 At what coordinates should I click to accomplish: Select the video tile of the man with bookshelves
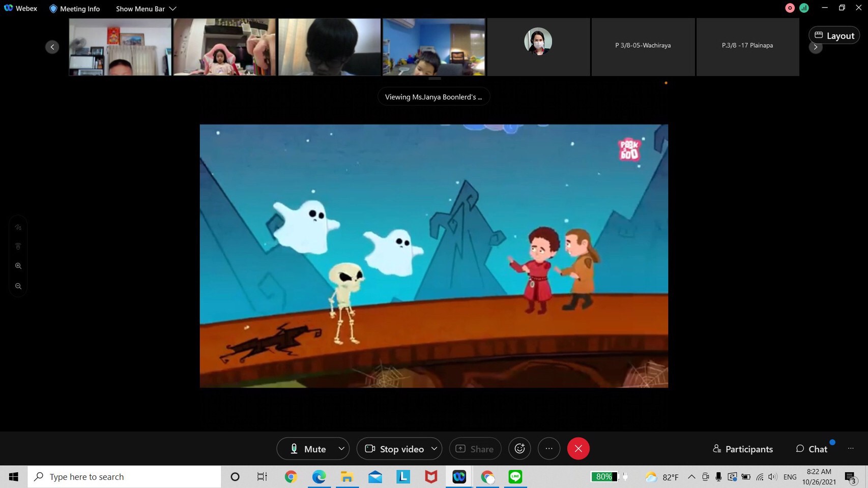pyautogui.click(x=120, y=47)
